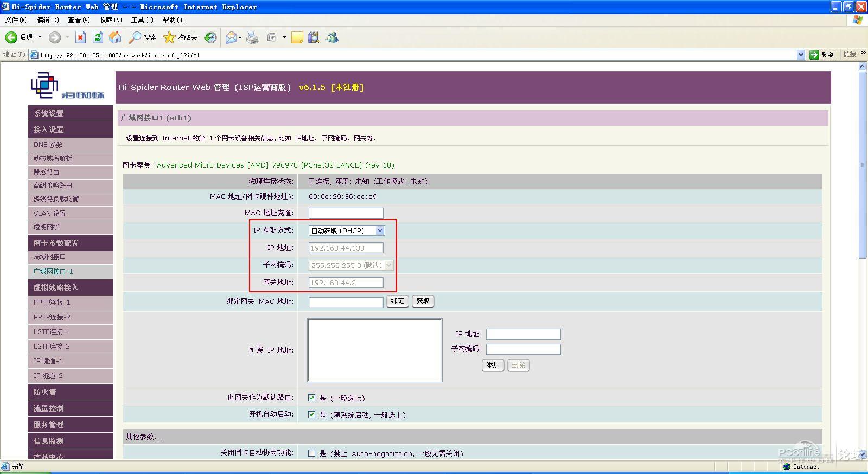Open the Mail button dropdown arrow
The height and width of the screenshot is (474, 868).
pyautogui.click(x=240, y=37)
